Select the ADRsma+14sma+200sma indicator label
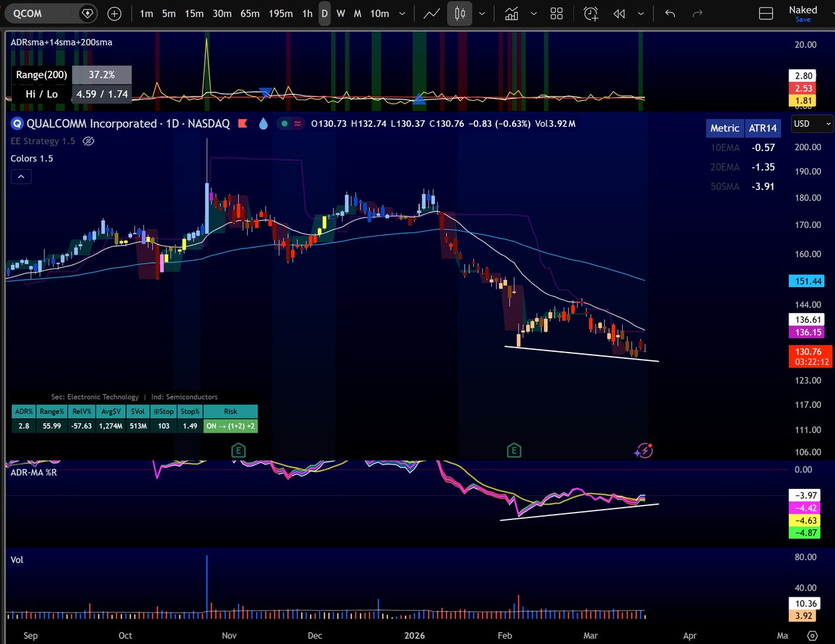Screen dimensions: 835x644 pos(61,42)
